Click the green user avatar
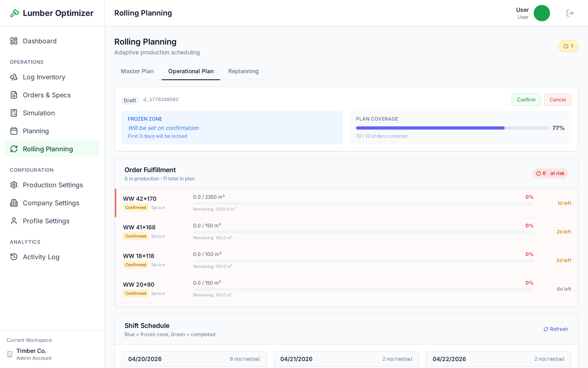 [x=542, y=13]
